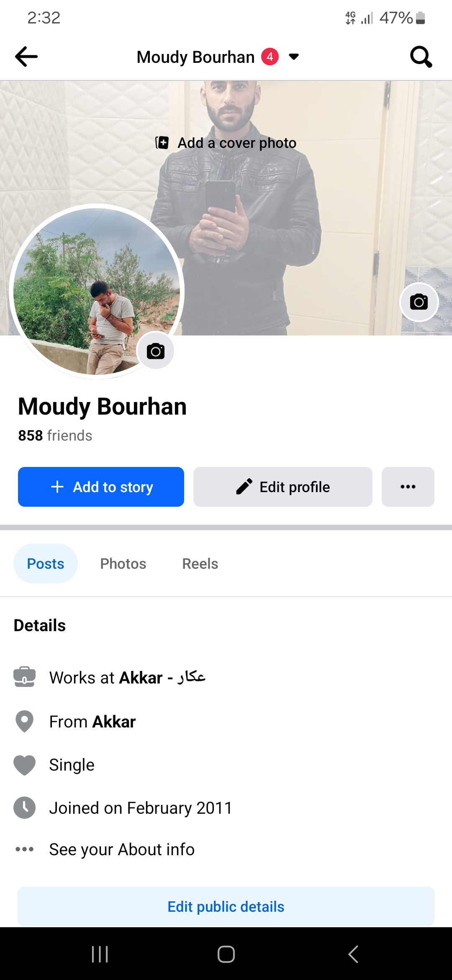Open the search magnifier icon
The image size is (452, 980).
421,57
